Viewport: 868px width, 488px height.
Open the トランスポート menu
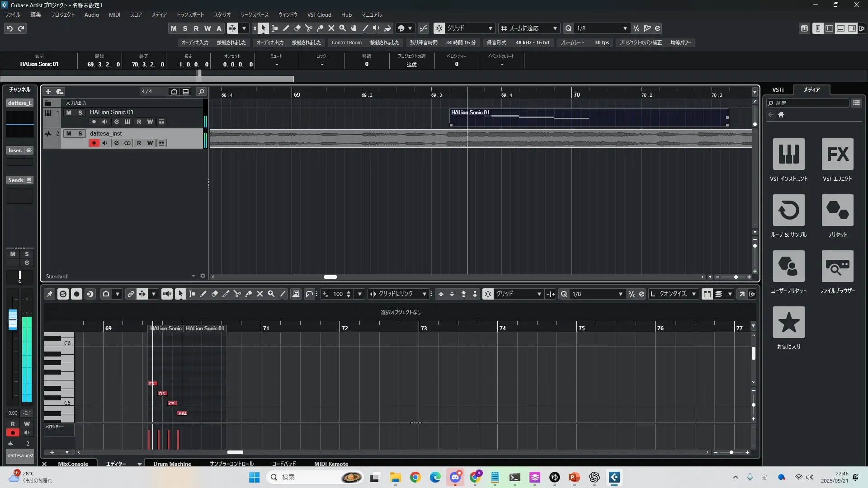pos(190,15)
